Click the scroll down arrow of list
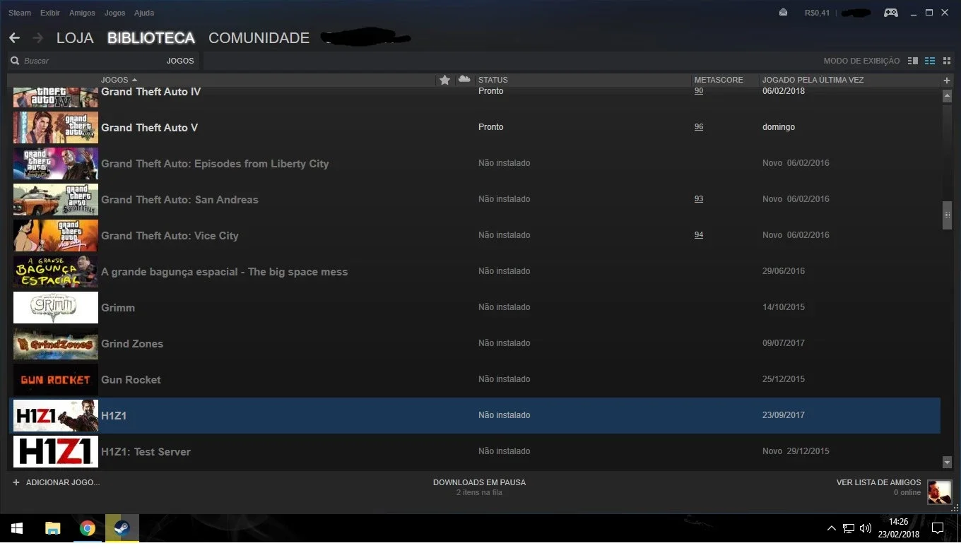Image resolution: width=961 pixels, height=560 pixels. [948, 463]
